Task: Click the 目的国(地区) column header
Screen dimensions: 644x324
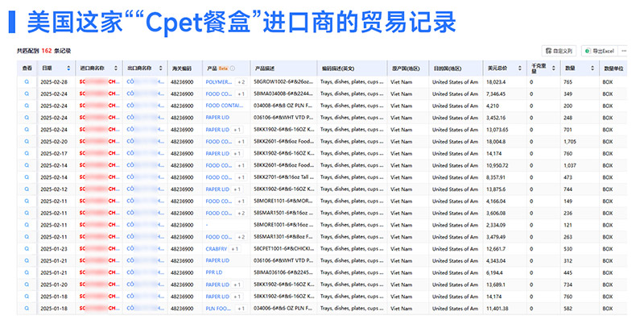Action: point(448,69)
